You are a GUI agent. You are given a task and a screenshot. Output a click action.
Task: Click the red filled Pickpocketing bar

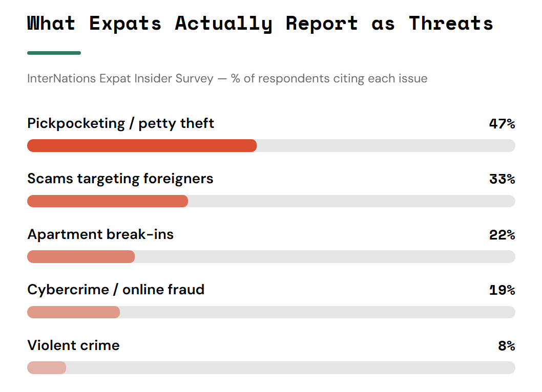pos(142,146)
